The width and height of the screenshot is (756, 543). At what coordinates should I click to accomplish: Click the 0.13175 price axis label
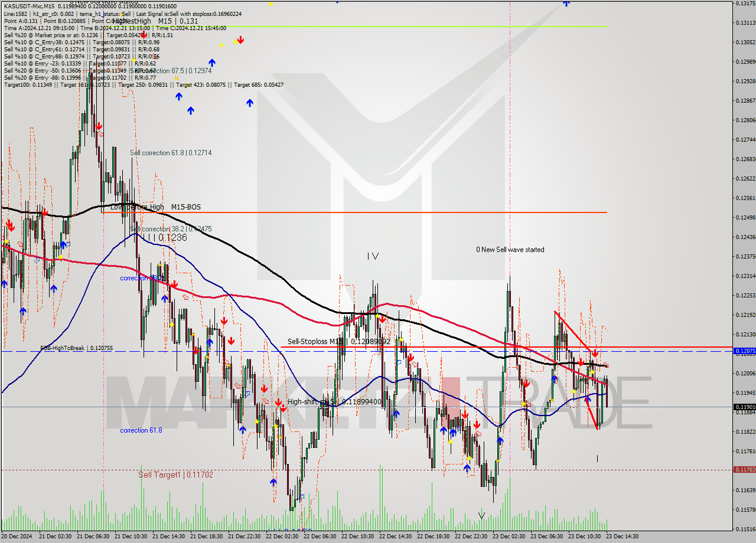(745, 4)
